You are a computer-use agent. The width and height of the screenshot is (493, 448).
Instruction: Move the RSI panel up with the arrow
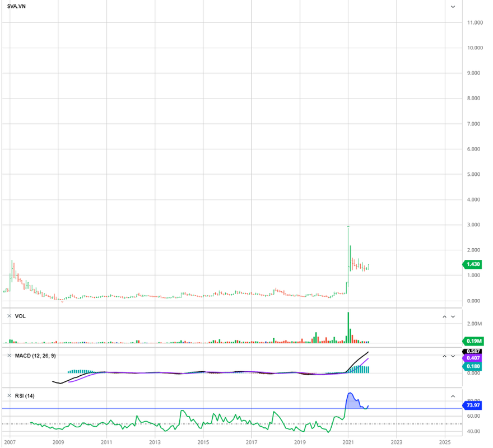pos(453,396)
